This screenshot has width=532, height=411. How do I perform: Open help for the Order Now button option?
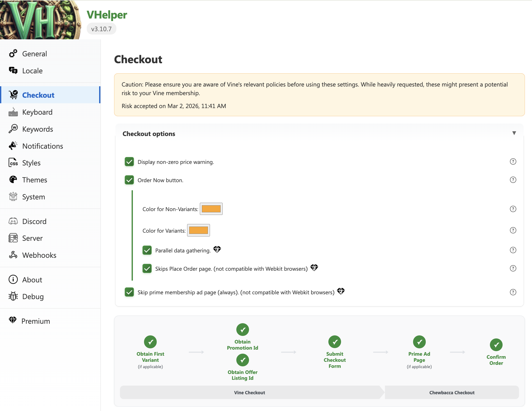(x=513, y=180)
